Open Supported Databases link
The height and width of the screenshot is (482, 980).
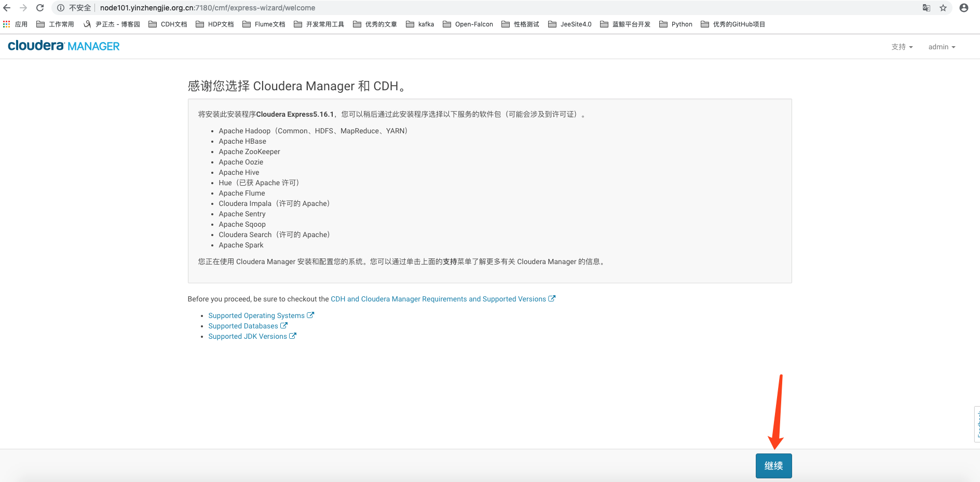point(248,326)
